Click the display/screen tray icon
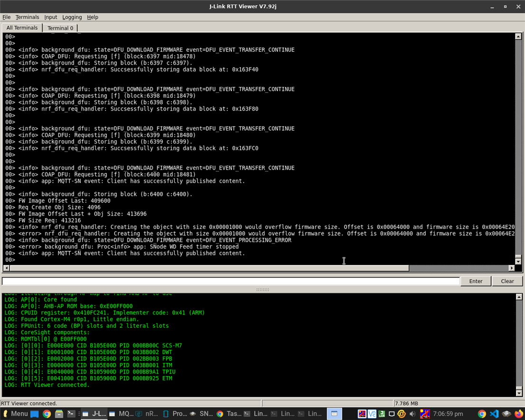Image resolution: width=525 pixels, height=420 pixels. [x=391, y=414]
